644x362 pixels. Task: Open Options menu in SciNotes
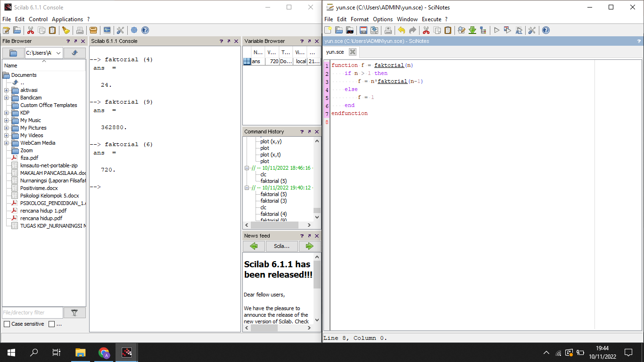[x=383, y=19]
